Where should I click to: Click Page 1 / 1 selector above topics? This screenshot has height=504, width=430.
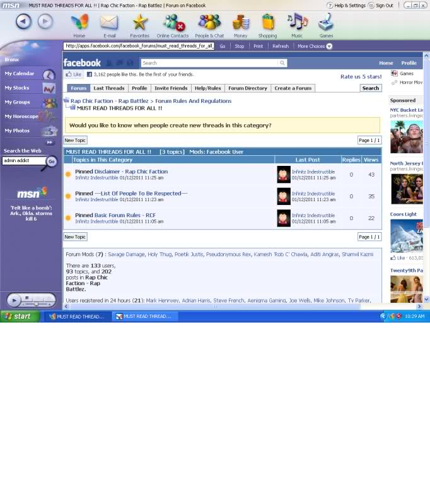coord(369,140)
